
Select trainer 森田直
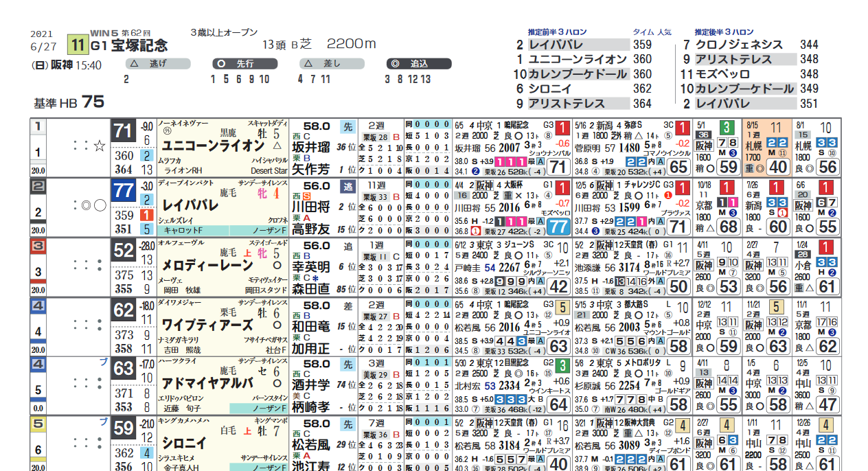(x=311, y=289)
